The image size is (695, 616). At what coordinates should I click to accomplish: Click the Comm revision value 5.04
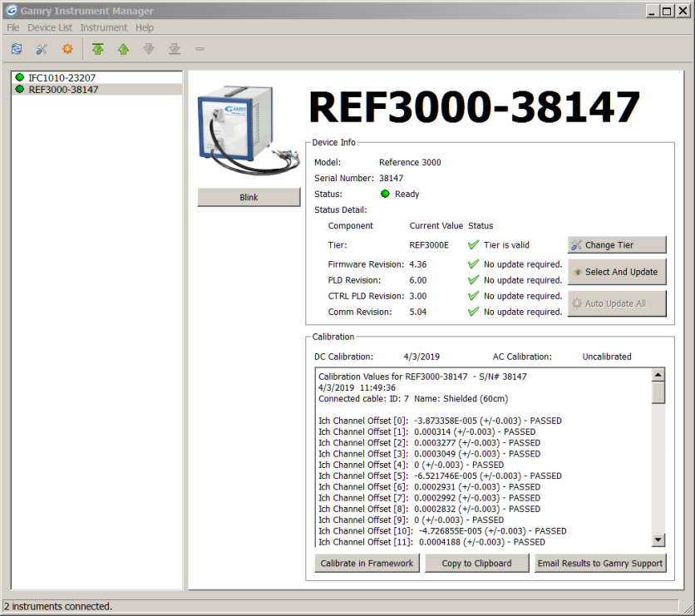pyautogui.click(x=418, y=312)
